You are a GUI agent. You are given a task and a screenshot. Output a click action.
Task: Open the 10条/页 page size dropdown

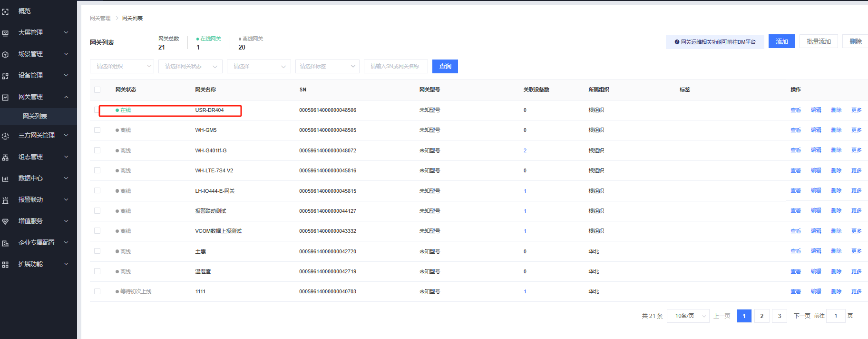pyautogui.click(x=688, y=316)
